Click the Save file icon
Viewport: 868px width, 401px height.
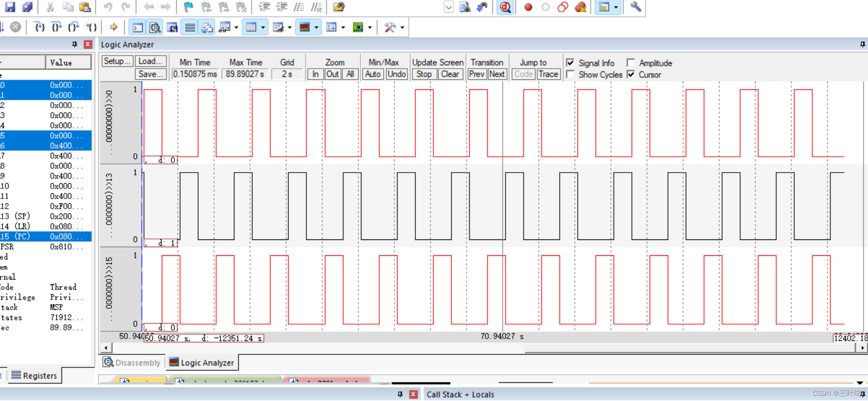[x=10, y=7]
